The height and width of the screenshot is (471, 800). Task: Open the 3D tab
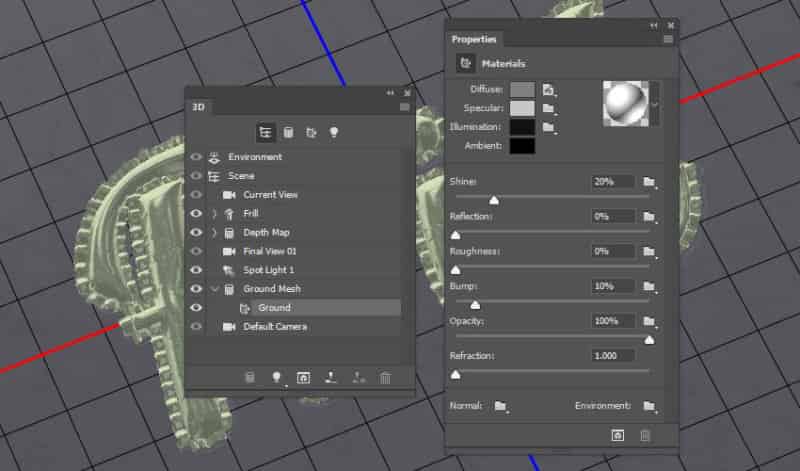point(198,107)
